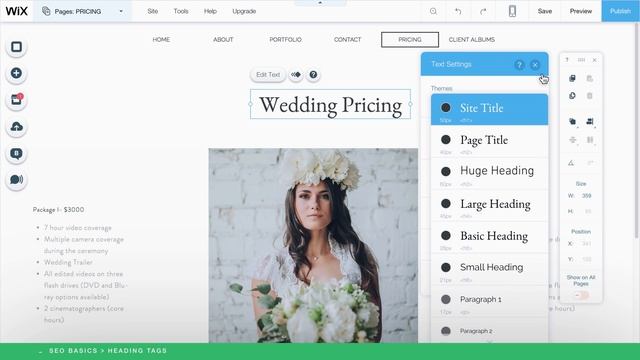The image size is (640, 360).
Task: Click the match size icon in editor toolbar
Action: [x=590, y=140]
